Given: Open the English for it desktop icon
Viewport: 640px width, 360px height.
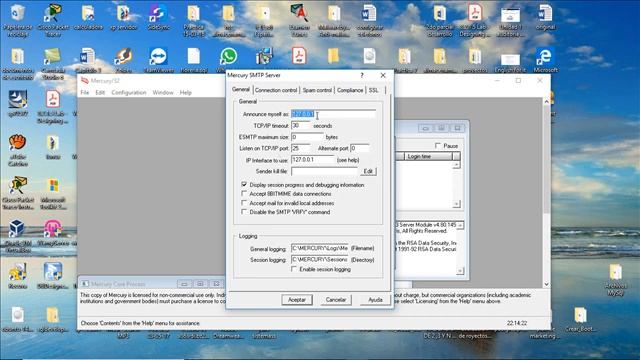Looking at the screenshot, I should pos(510,59).
